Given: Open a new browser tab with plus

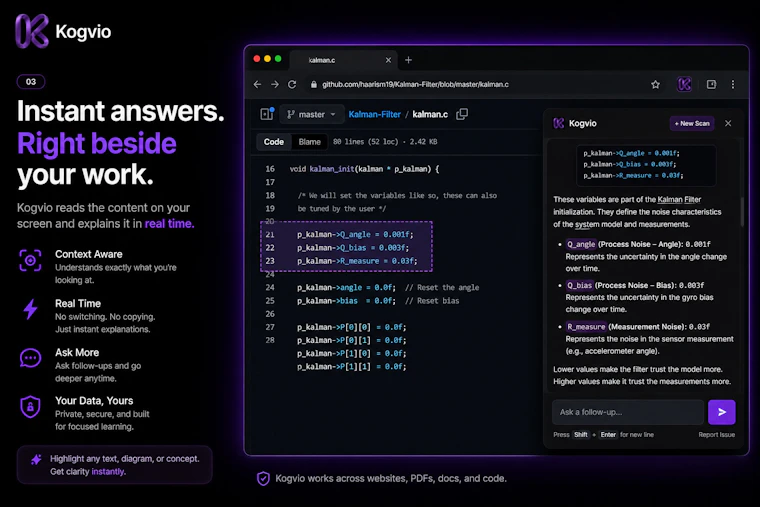Looking at the screenshot, I should click(408, 60).
